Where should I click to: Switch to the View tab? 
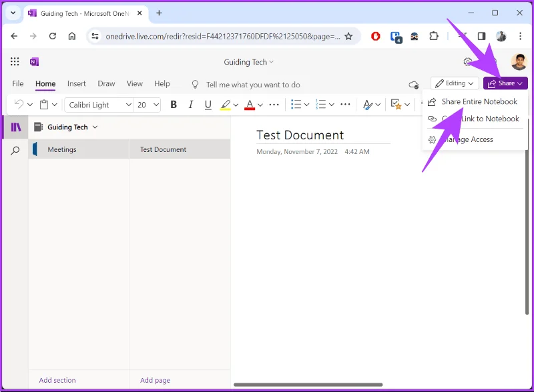tap(135, 84)
